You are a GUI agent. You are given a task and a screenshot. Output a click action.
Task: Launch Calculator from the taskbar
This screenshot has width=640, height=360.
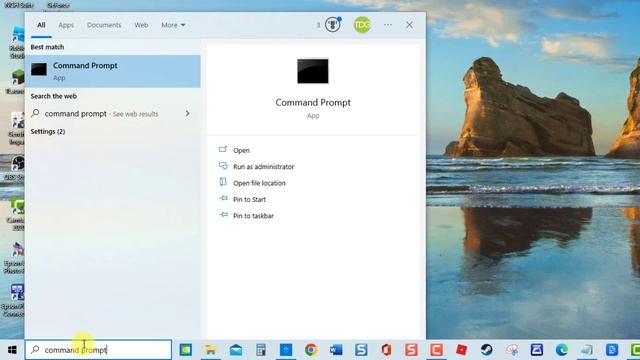(261, 350)
